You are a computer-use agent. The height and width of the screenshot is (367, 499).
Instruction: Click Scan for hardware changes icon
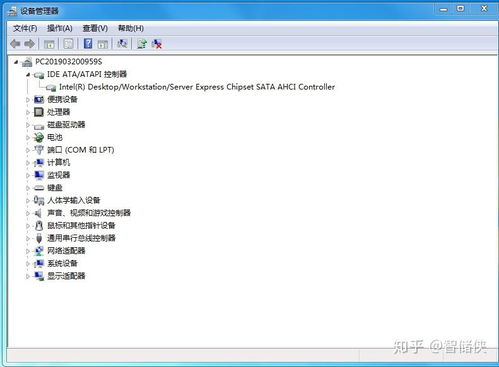pyautogui.click(x=122, y=44)
